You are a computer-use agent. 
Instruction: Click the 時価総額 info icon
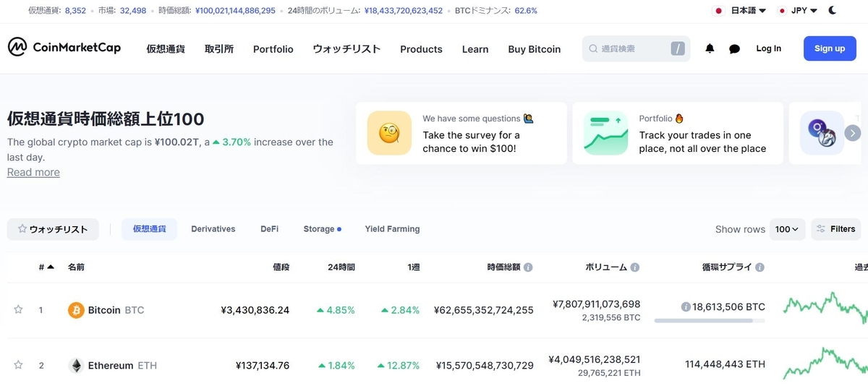528,267
